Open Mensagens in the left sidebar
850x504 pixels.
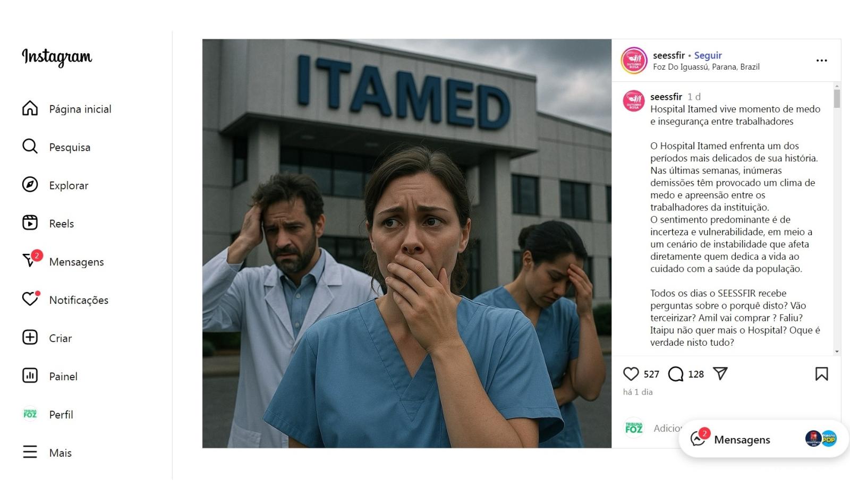tap(63, 262)
